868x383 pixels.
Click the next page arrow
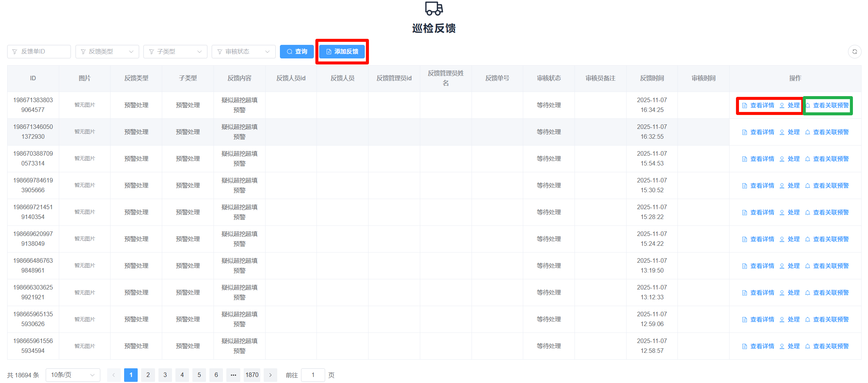click(270, 375)
